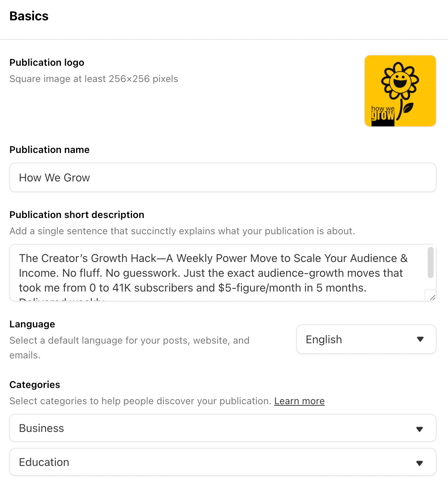
Task: Open the Language selector showing English
Action: click(x=366, y=339)
